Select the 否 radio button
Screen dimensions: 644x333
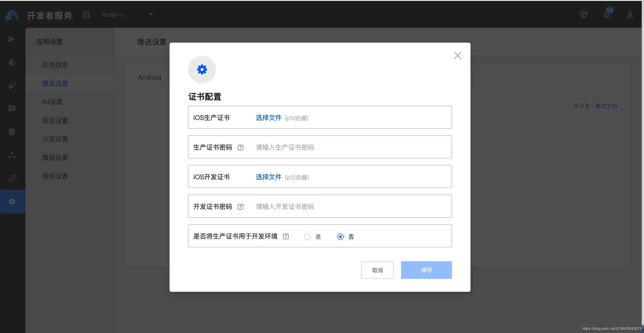[340, 236]
